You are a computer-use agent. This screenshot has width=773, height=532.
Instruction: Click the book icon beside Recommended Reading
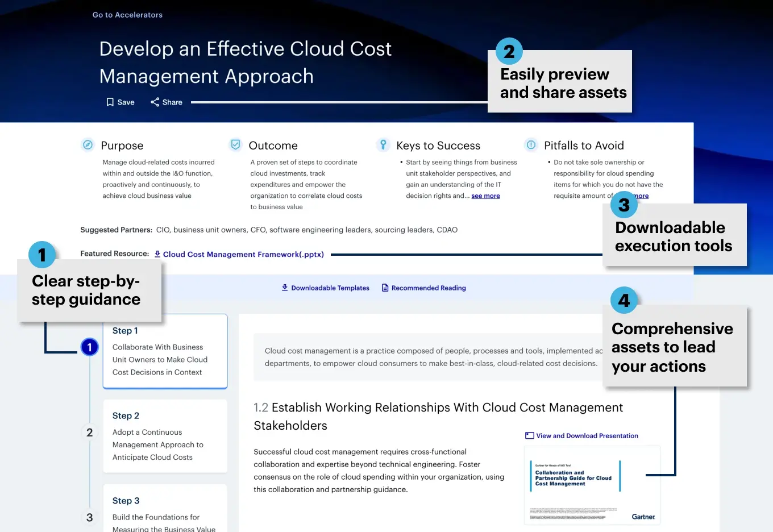[385, 288]
